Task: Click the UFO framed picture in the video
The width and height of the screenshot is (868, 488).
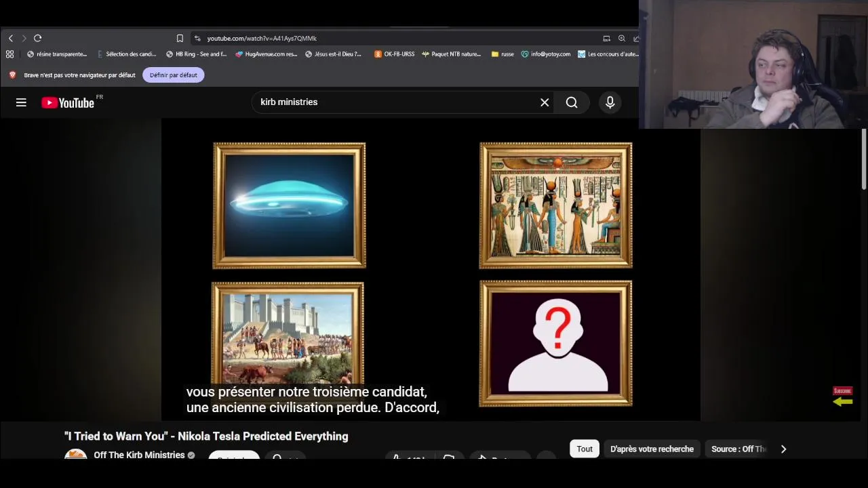Action: pos(290,205)
